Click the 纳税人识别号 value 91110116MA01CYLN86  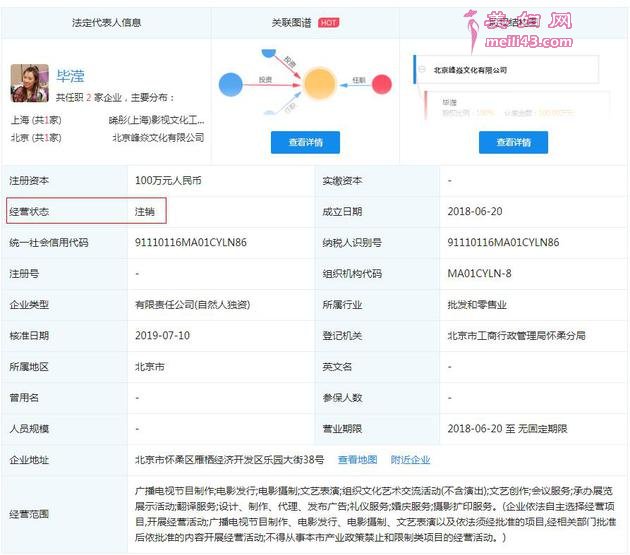[503, 242]
